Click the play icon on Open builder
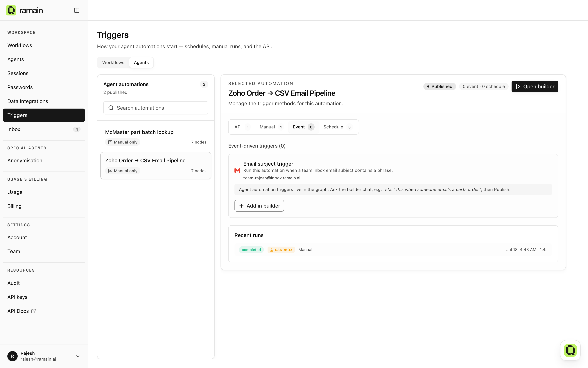 (518, 86)
